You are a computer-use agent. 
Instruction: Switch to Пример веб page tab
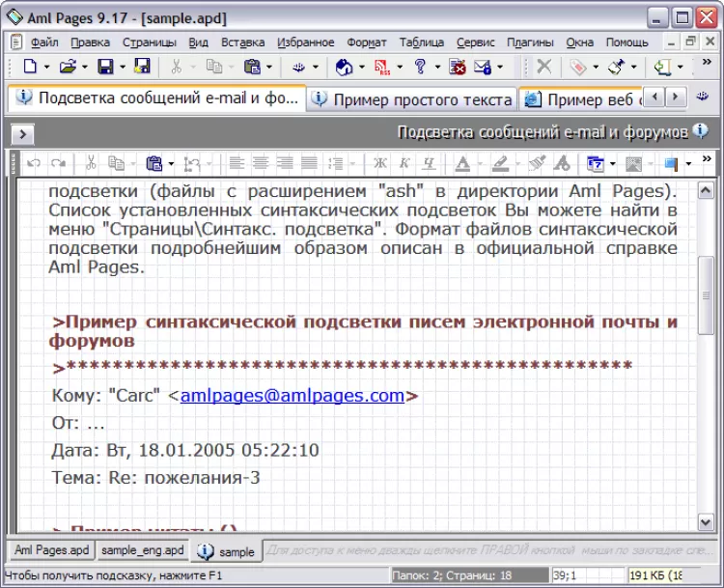click(581, 99)
